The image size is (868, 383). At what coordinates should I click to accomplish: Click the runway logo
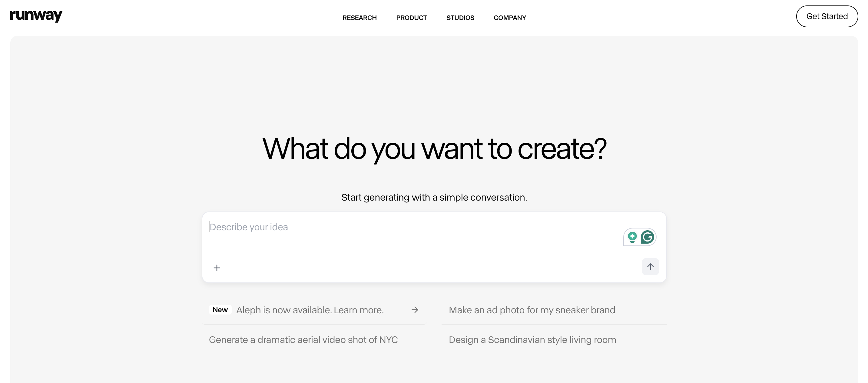tap(36, 15)
